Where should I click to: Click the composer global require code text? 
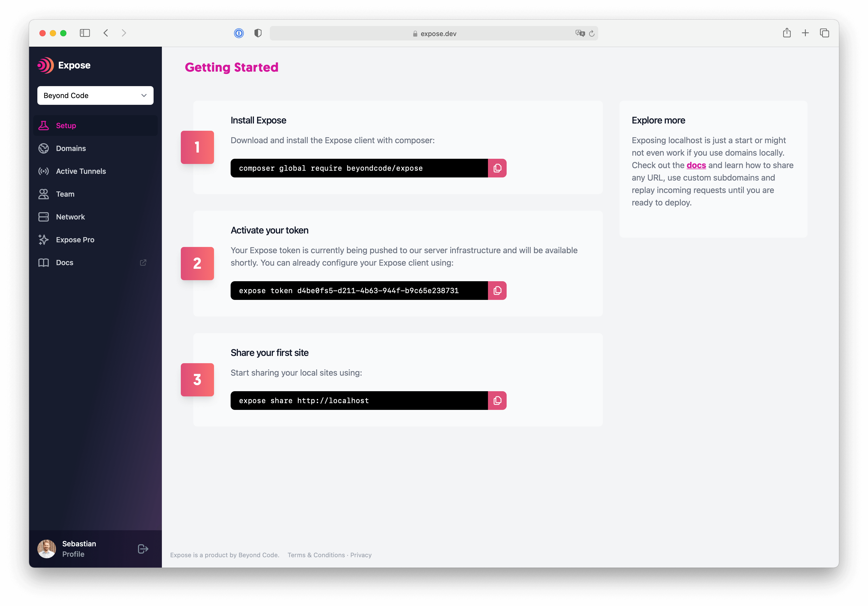pos(331,168)
